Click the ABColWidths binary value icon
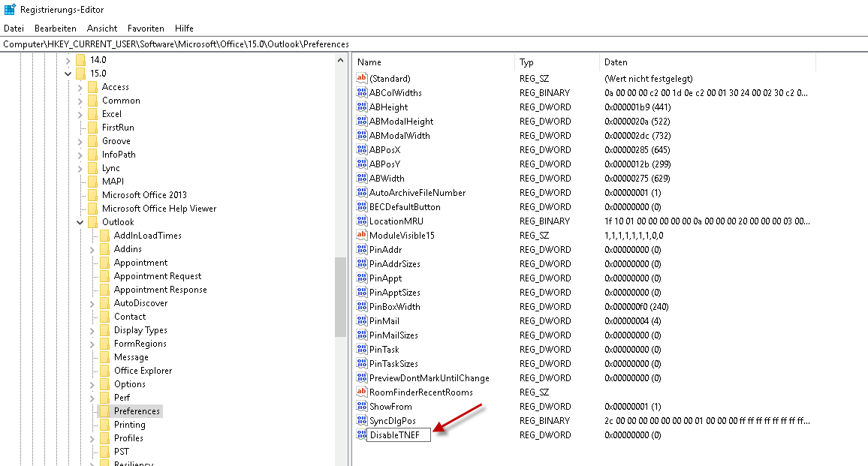 pyautogui.click(x=361, y=92)
